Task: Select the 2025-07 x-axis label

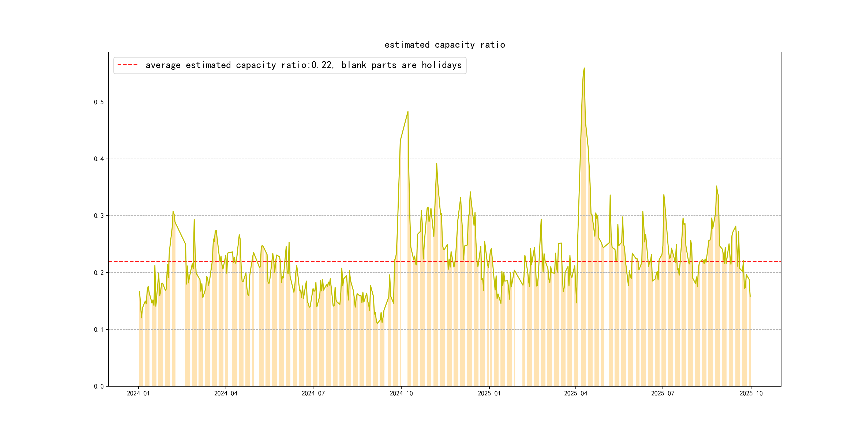Action: (663, 394)
